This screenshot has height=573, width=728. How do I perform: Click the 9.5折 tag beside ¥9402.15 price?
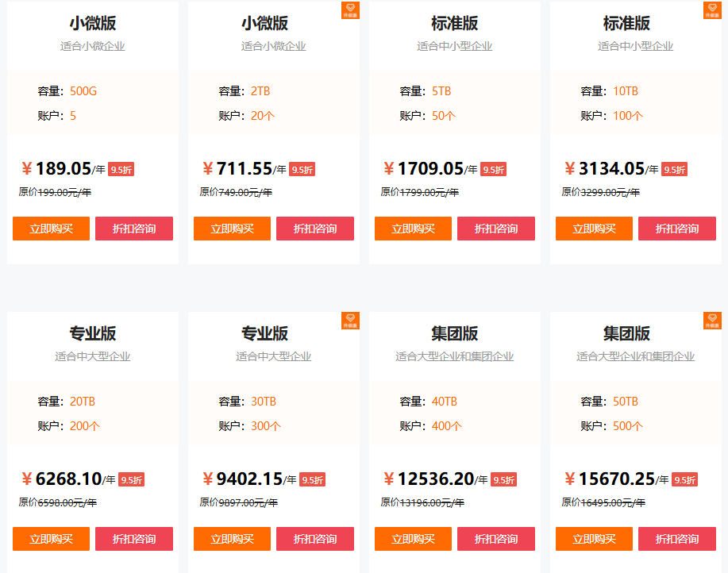(312, 479)
